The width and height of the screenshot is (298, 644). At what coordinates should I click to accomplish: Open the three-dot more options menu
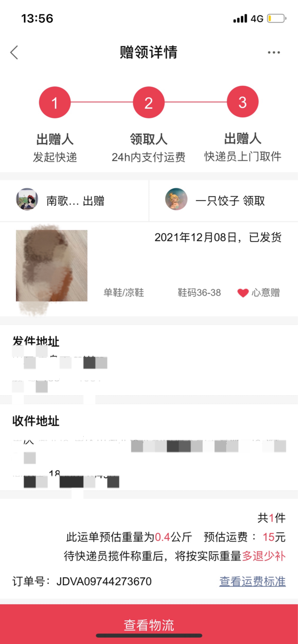[274, 53]
